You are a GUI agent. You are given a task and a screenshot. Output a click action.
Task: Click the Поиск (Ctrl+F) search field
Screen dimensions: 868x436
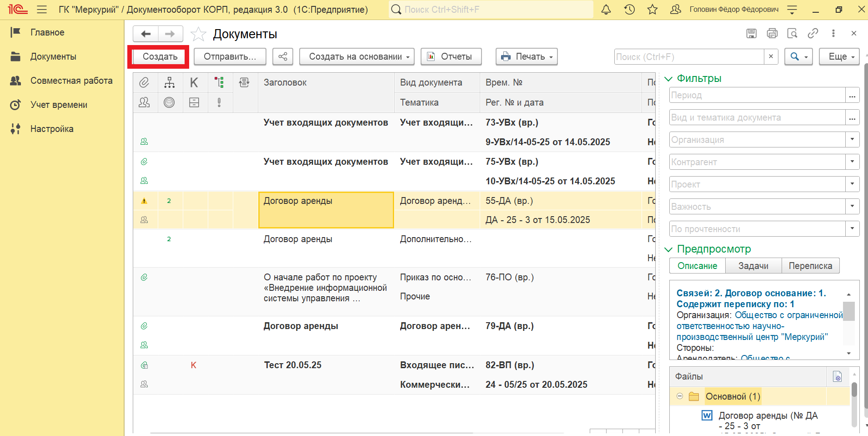688,57
